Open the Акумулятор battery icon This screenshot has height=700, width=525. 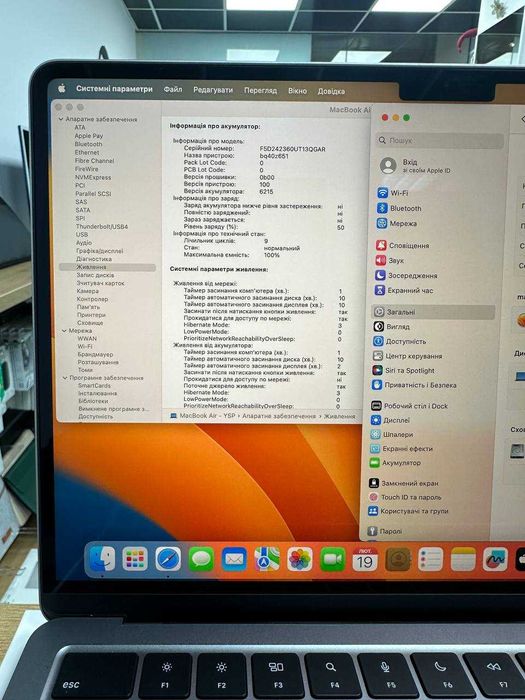click(x=374, y=463)
